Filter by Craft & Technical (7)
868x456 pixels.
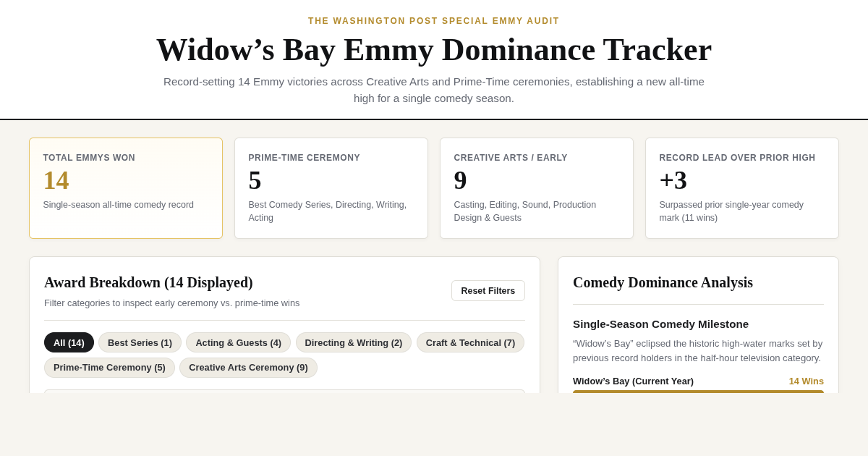(470, 342)
